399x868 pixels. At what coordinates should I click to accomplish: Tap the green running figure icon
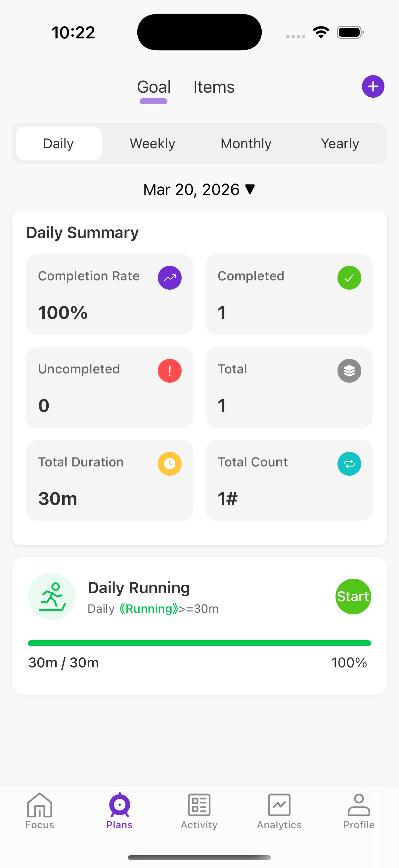pyautogui.click(x=52, y=597)
